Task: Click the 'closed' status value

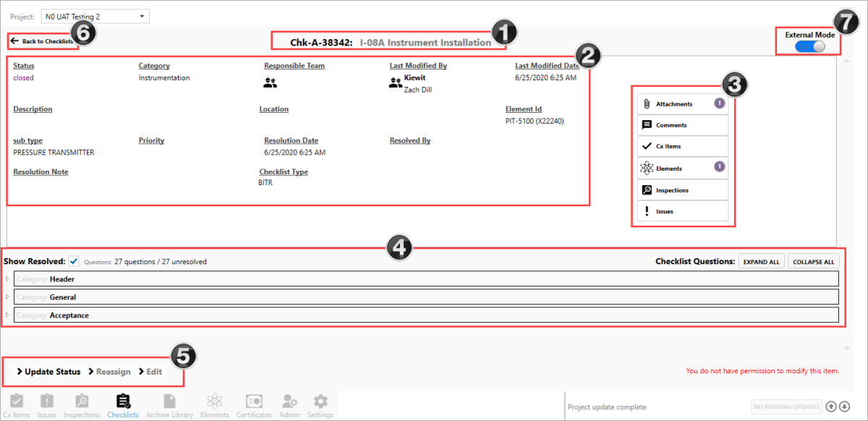Action: (x=23, y=77)
